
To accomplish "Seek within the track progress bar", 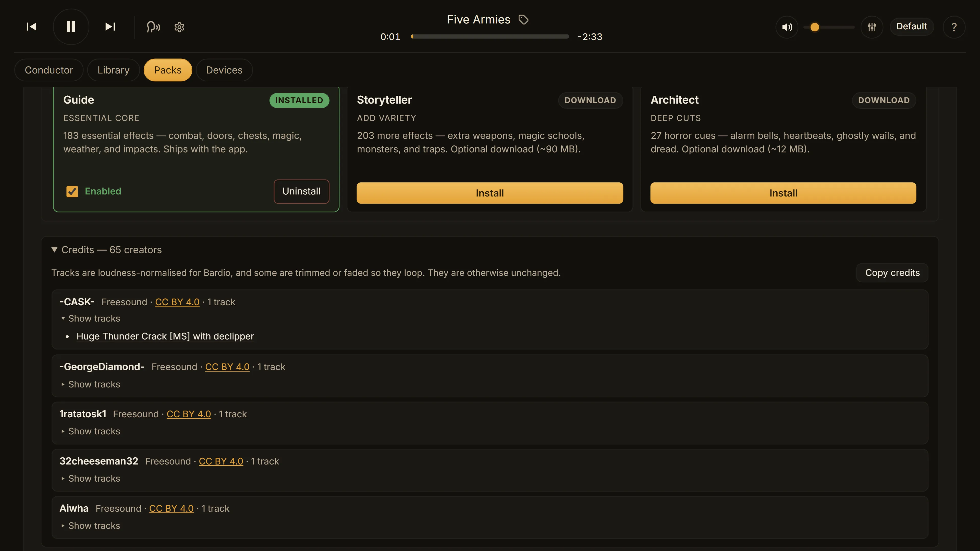I will tap(490, 36).
